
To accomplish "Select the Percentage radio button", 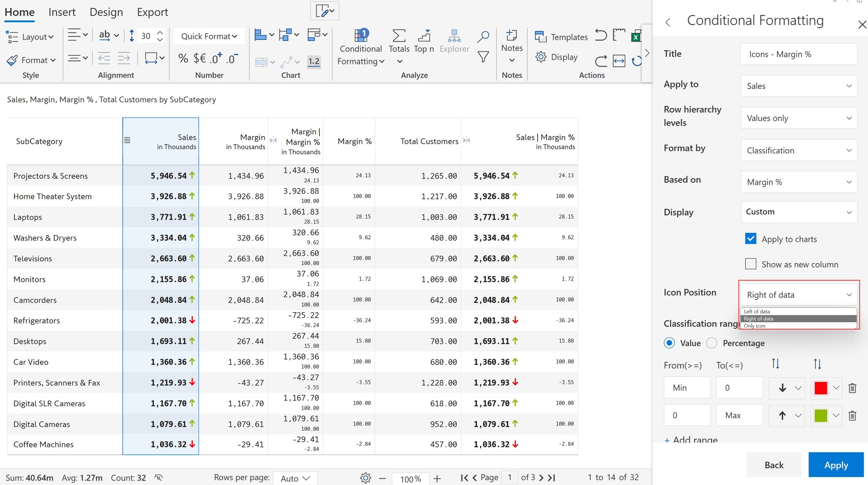I will [712, 343].
